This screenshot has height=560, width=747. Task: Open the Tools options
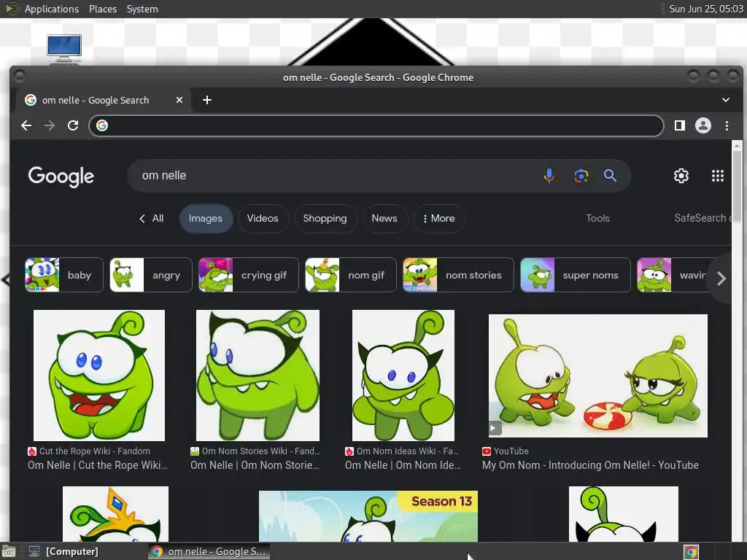click(597, 219)
